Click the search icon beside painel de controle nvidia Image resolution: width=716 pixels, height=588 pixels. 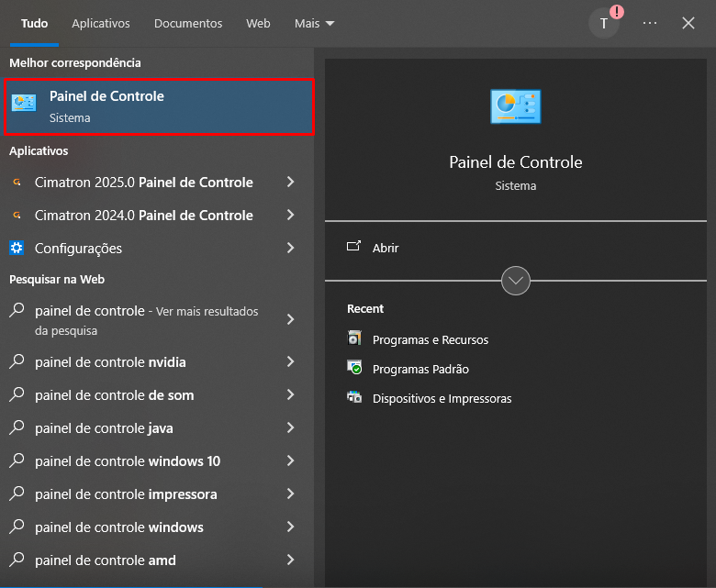[x=17, y=361]
